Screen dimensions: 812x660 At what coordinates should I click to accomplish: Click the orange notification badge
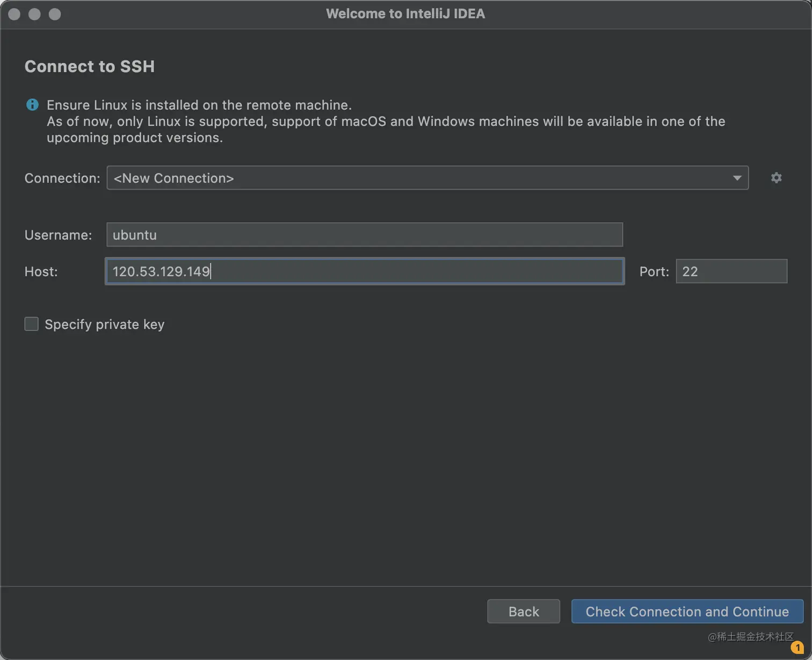(798, 648)
